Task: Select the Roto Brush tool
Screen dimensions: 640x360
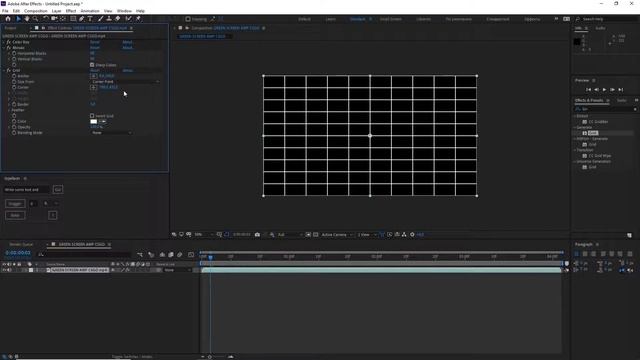Action: [129, 19]
